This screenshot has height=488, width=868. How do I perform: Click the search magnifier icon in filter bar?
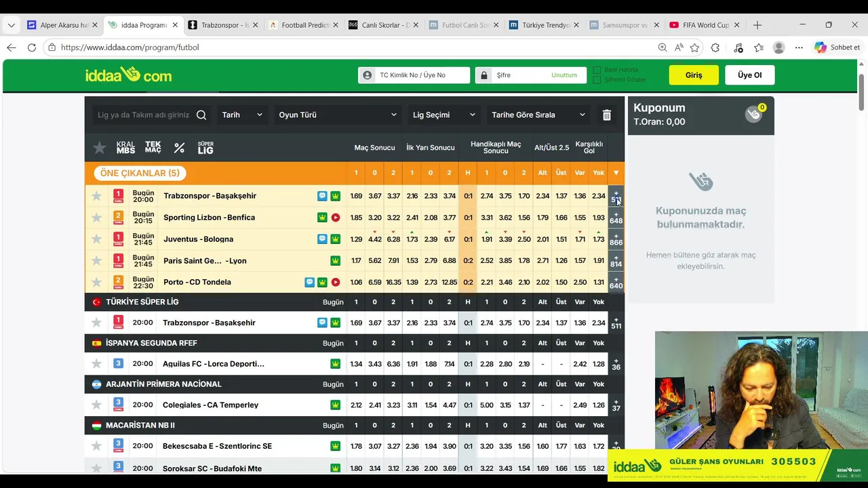coord(201,115)
